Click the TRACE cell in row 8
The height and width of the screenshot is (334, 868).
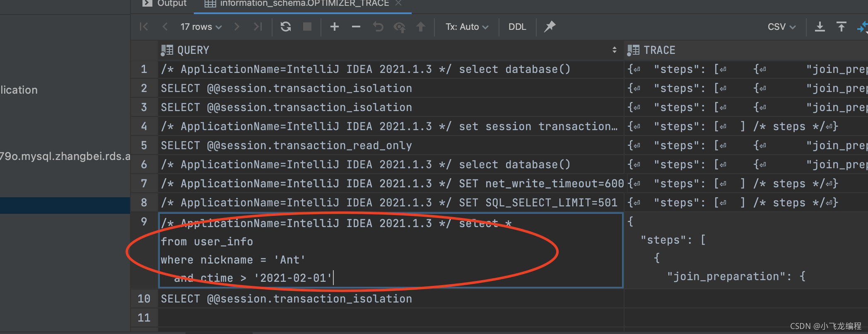click(746, 203)
